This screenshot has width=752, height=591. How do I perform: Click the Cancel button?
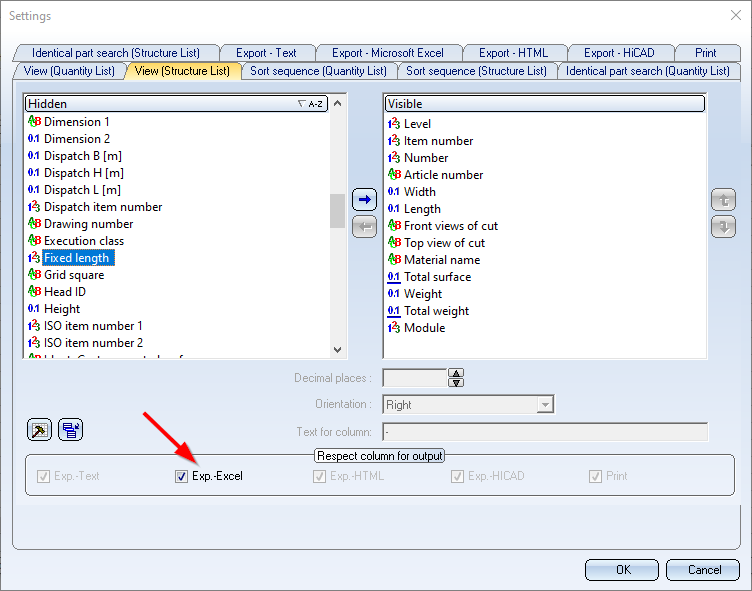point(704,569)
